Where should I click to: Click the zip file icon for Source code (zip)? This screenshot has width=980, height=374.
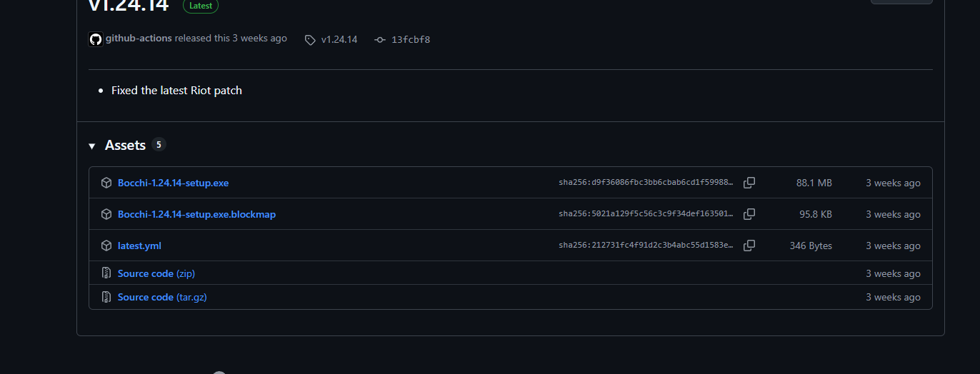106,273
